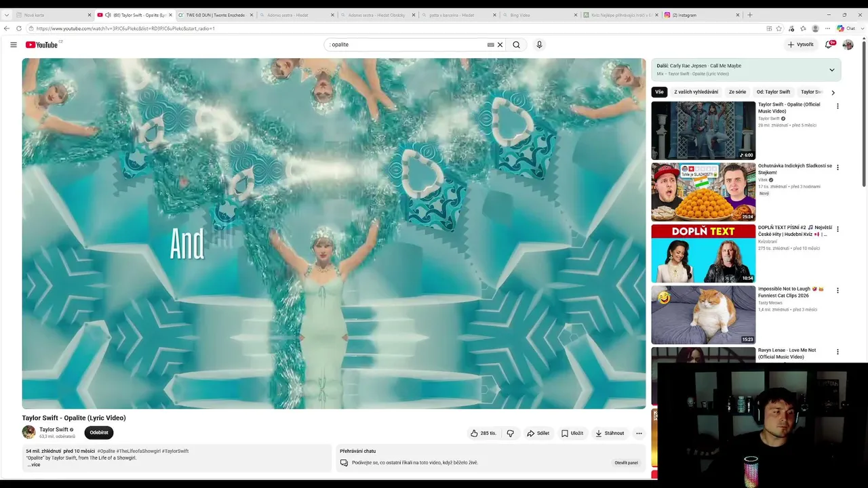Switch to the Nová karta browser tab
The width and height of the screenshot is (868, 488).
coord(52,15)
